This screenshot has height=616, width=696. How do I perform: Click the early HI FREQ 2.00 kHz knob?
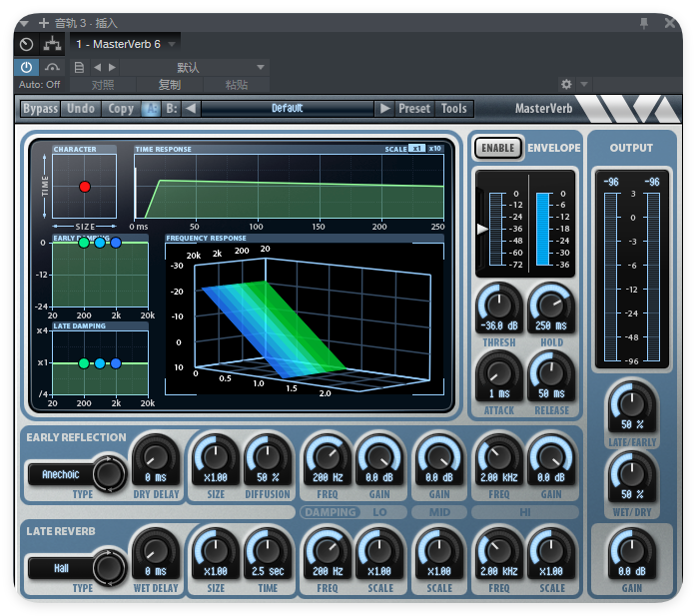pyautogui.click(x=499, y=457)
